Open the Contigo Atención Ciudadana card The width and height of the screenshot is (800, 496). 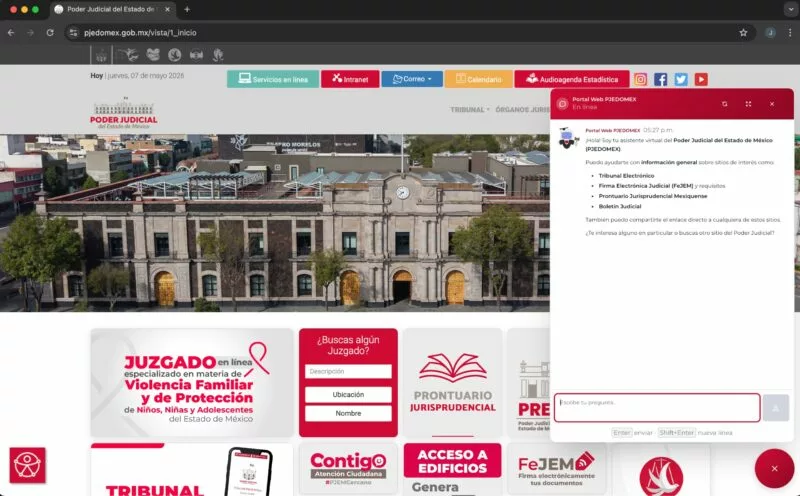pyautogui.click(x=348, y=469)
